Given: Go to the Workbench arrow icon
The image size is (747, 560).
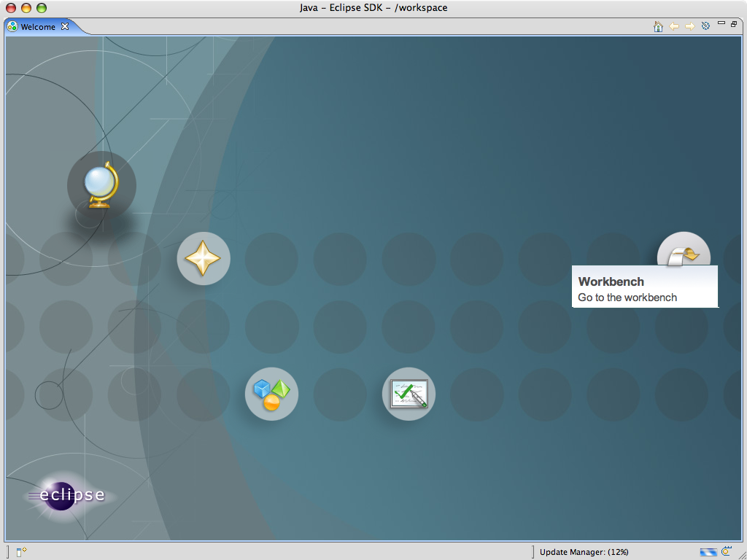Looking at the screenshot, I should pos(684,250).
